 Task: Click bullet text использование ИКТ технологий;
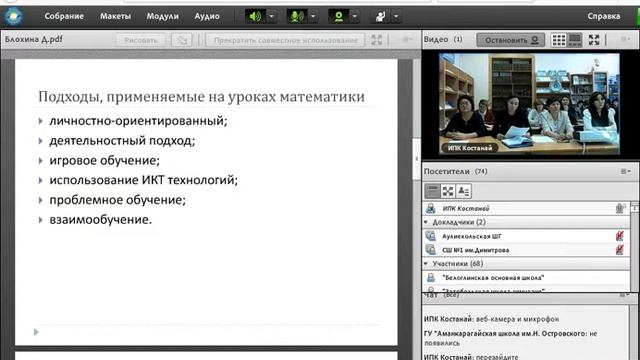143,180
